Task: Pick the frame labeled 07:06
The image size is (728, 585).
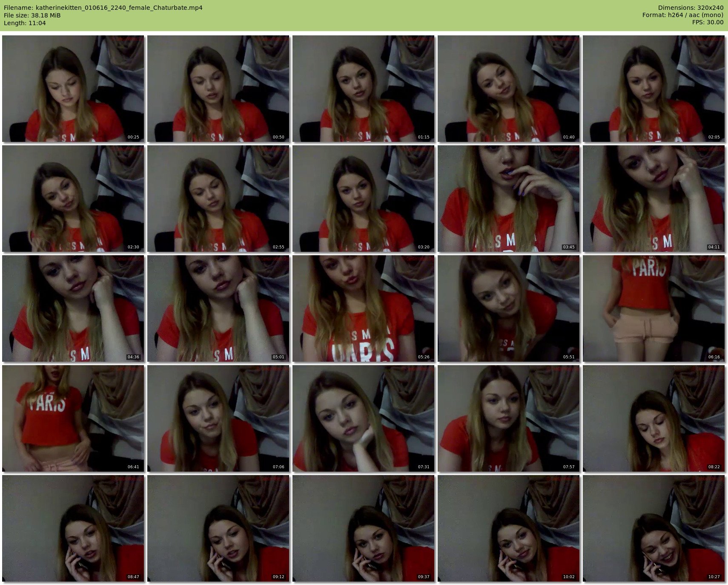Action: [x=218, y=418]
